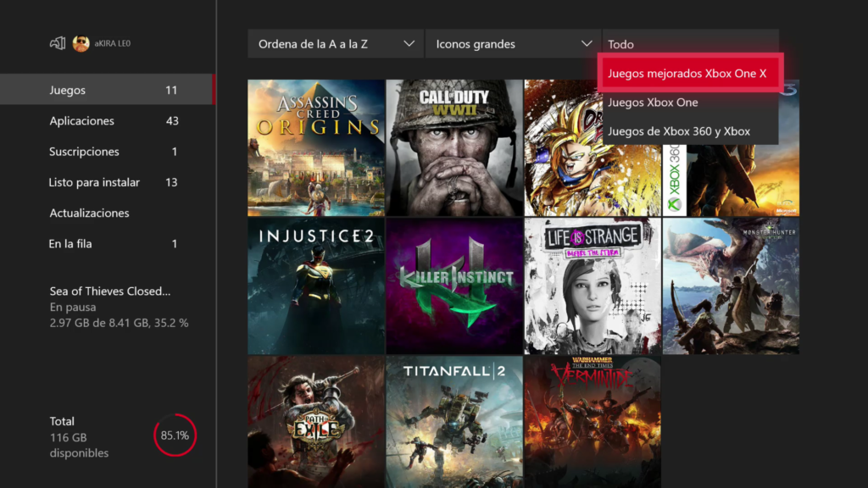868x488 pixels.
Task: Open Life is Strange Before the Storm tile
Action: point(592,286)
